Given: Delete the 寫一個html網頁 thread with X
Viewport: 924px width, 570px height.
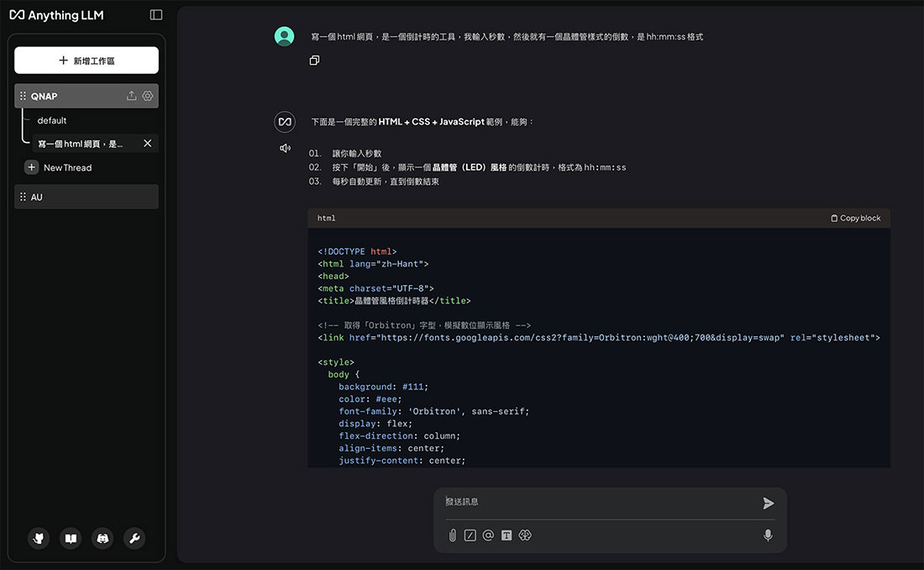Looking at the screenshot, I should click(x=147, y=144).
